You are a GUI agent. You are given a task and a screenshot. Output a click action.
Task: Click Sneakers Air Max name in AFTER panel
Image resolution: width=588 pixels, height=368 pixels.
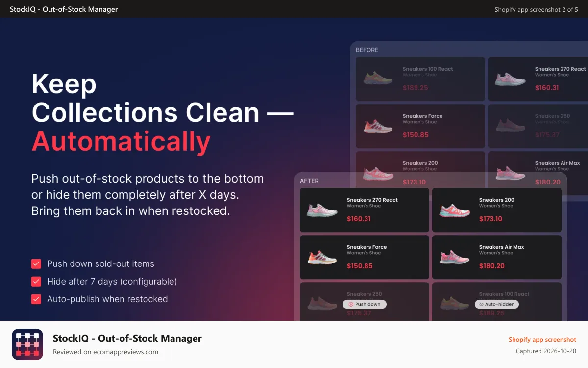pyautogui.click(x=502, y=247)
